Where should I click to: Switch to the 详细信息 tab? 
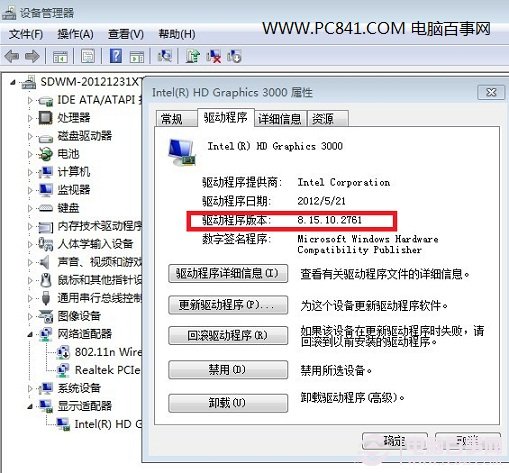tap(280, 119)
